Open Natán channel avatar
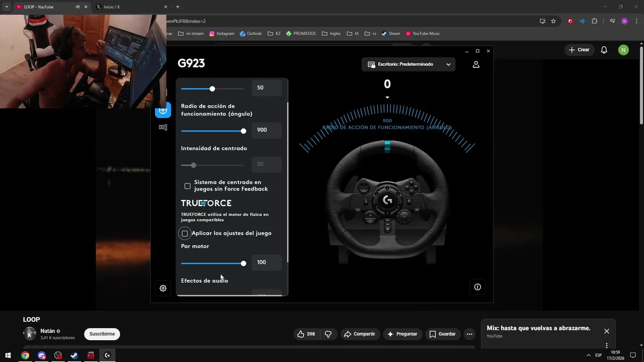The width and height of the screenshot is (644, 362). tap(30, 333)
